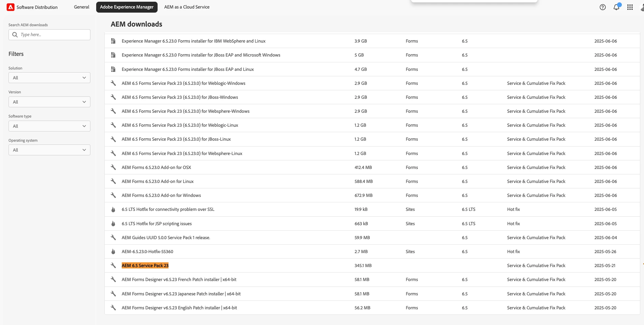The image size is (644, 325).
Task: Open 6.5 LTS Hotfix for connectivity problem over SSL
Action: 168,209
